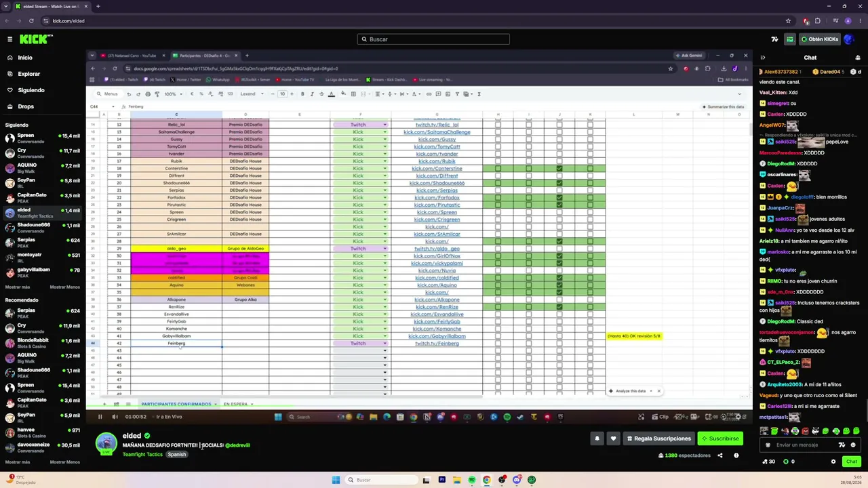
Task: Open the kick.com/Crisgreen link
Action: point(437,220)
